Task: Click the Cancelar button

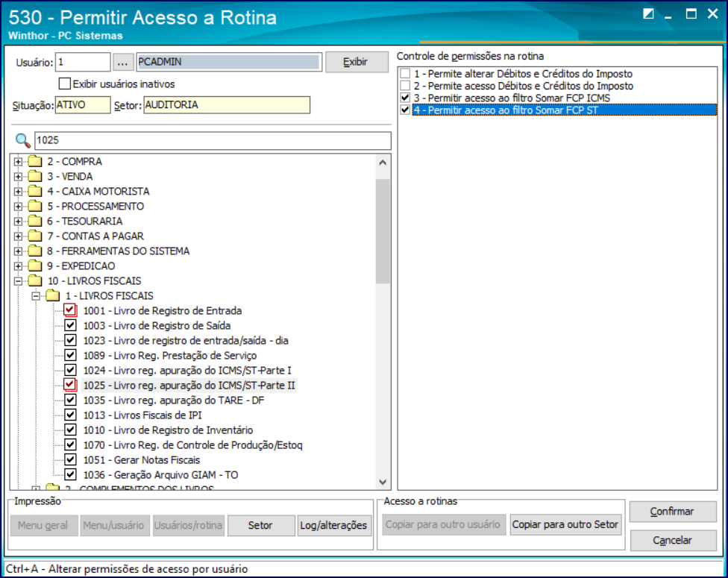Action: 672,540
